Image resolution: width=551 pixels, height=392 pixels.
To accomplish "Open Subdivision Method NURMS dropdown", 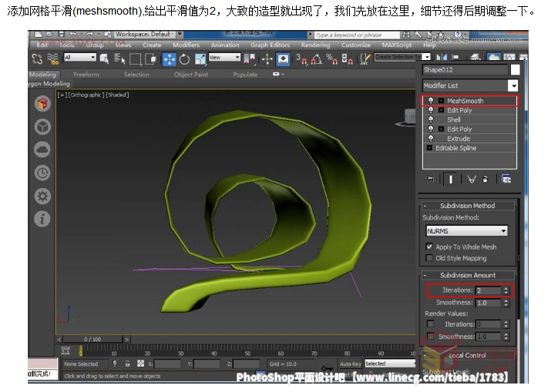I will click(x=466, y=231).
